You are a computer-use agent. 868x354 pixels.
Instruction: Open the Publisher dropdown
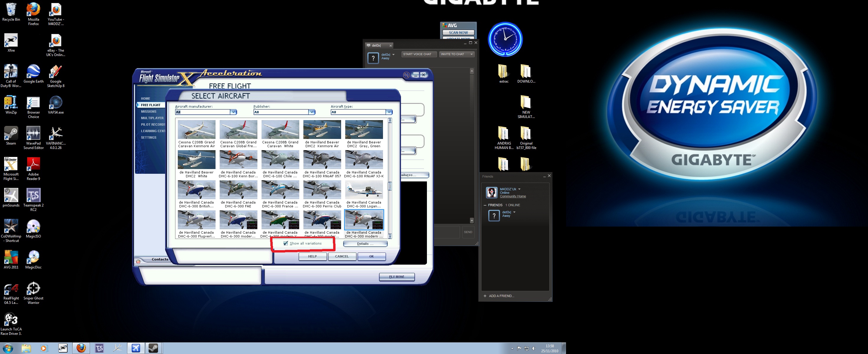coord(312,112)
